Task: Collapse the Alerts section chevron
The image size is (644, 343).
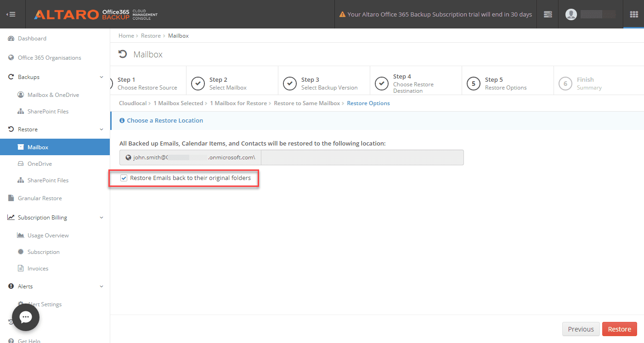Action: pyautogui.click(x=102, y=287)
